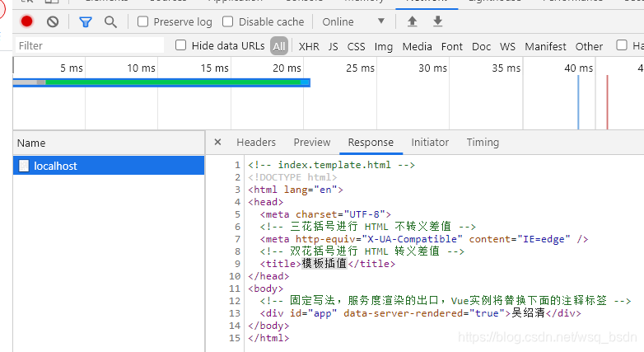Filter requests by Manifest
Viewport: 644px width, 352px height.
(545, 46)
